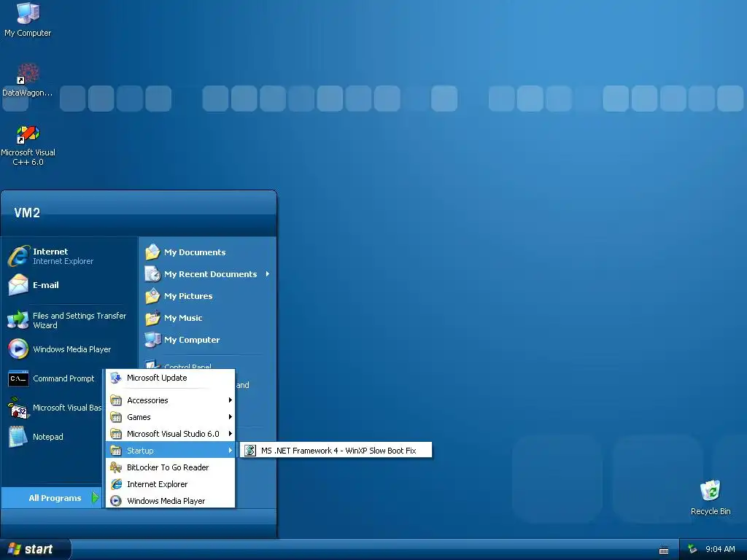Click the Microsoft Visual Basic icon

point(18,408)
